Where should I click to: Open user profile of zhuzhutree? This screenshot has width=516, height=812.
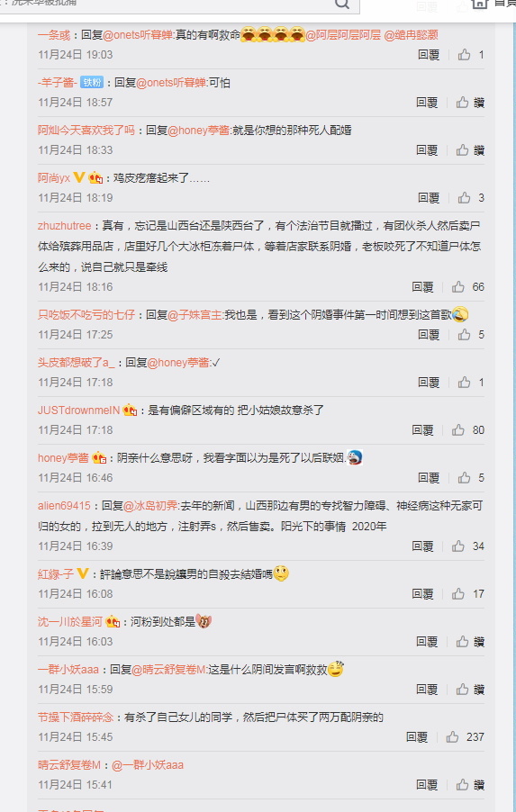64,226
